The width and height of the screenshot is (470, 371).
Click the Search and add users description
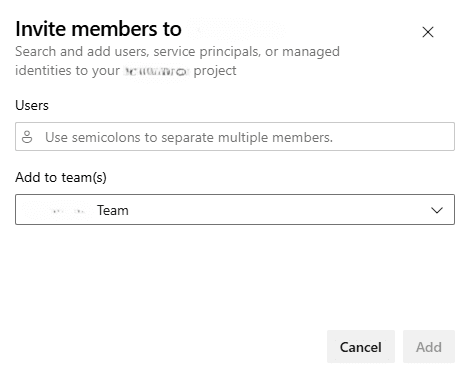coord(177,61)
